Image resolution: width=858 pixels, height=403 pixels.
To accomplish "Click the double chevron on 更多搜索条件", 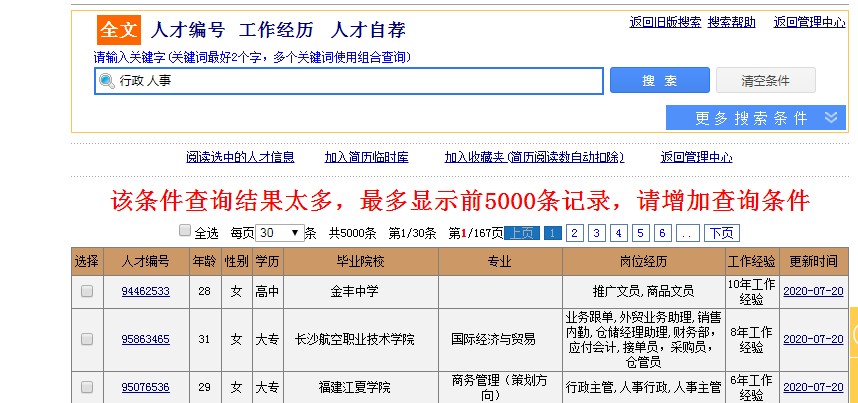I will (x=831, y=117).
